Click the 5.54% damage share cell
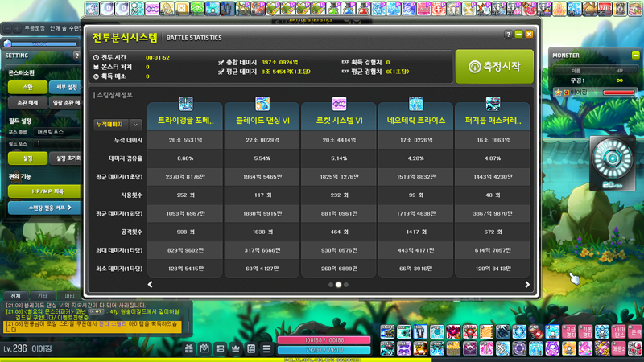644x362 pixels. coord(262,158)
